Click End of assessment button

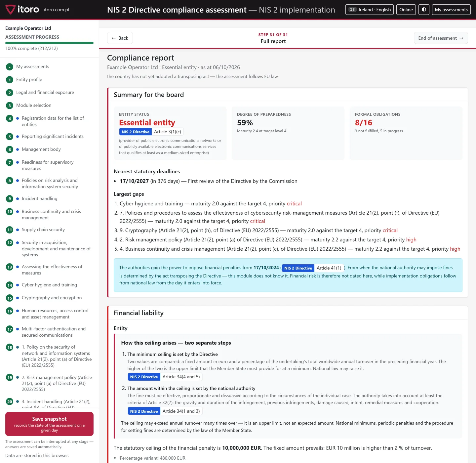pos(441,38)
